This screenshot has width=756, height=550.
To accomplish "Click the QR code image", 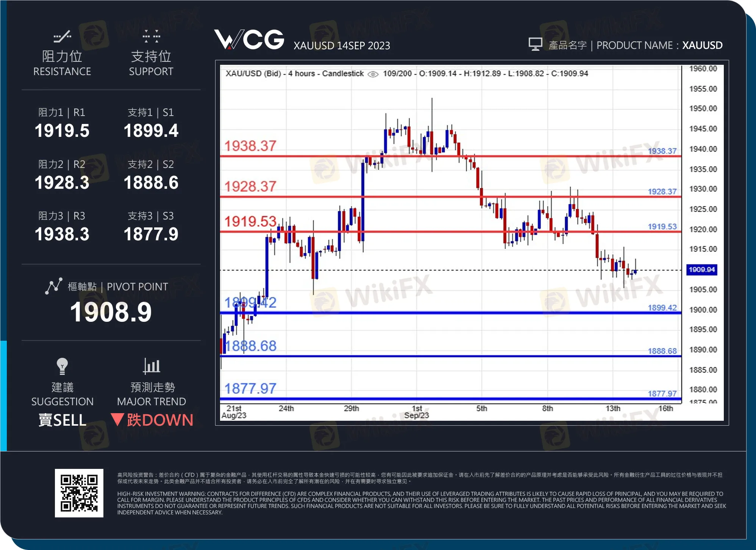I will [79, 493].
